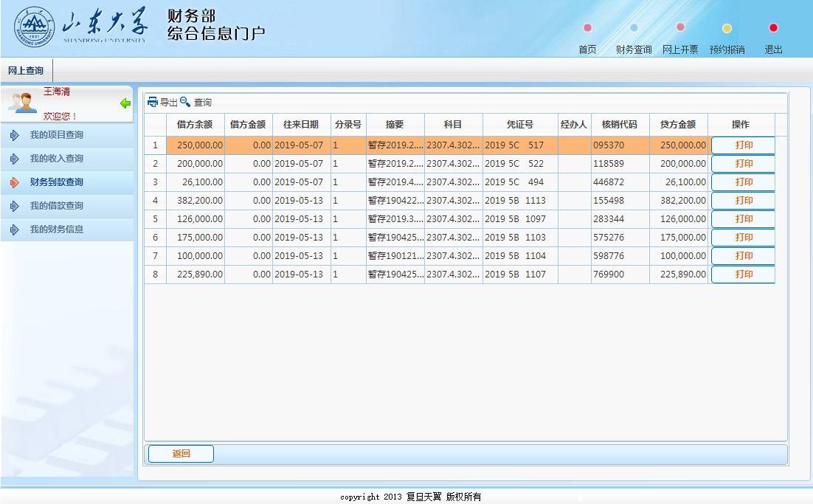813x504 pixels.
Task: Select cell 核销代码 598776
Action: (x=620, y=255)
